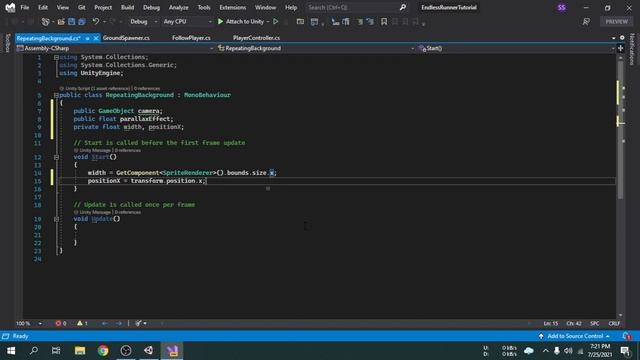
Task: Open the Extensions menu
Action: (x=233, y=7)
